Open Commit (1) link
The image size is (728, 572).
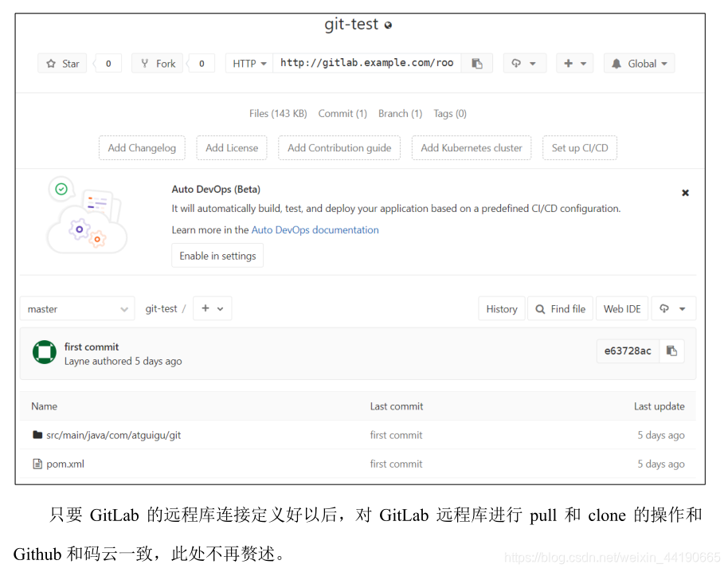[342, 114]
